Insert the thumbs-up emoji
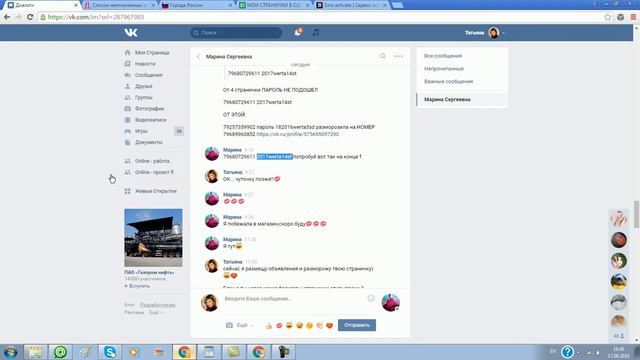 click(x=269, y=325)
